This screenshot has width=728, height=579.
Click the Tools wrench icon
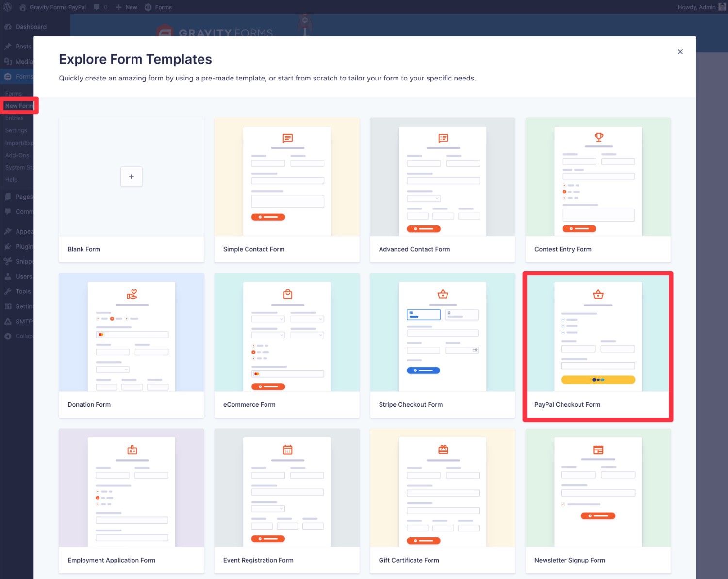pyautogui.click(x=8, y=291)
